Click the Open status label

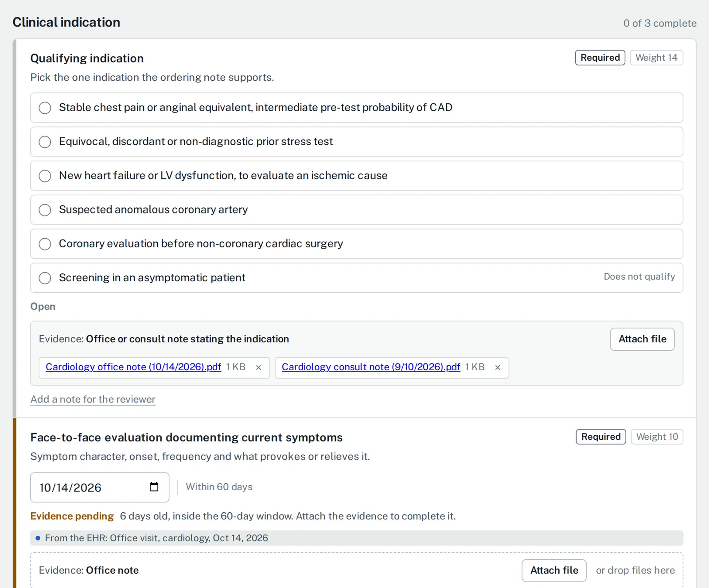[43, 306]
